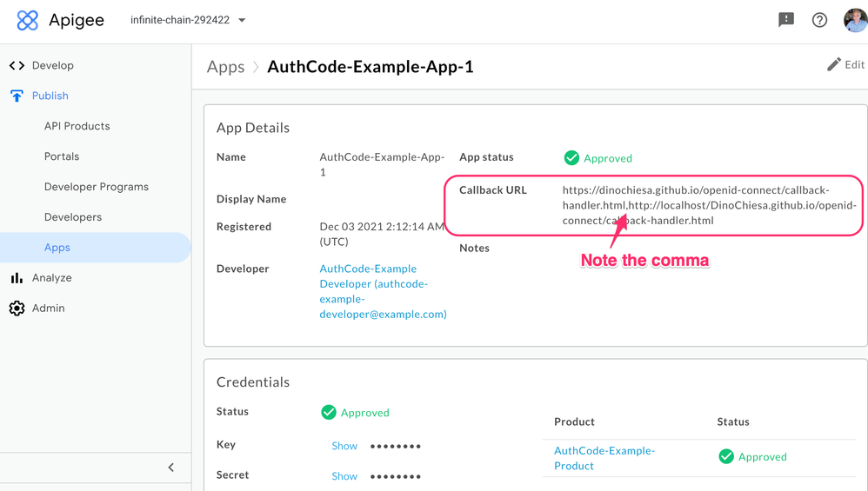
Task: Click the 'Credentials' heading
Action: (253, 382)
